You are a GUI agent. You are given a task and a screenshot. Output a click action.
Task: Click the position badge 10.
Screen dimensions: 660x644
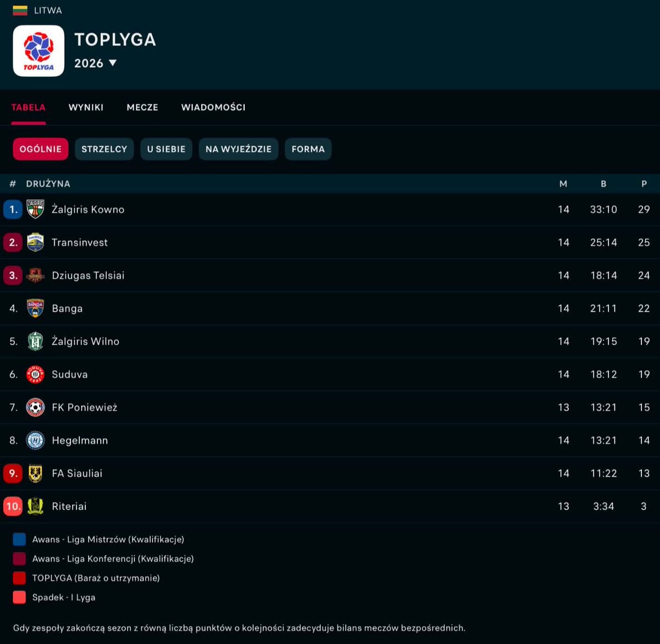tap(13, 507)
